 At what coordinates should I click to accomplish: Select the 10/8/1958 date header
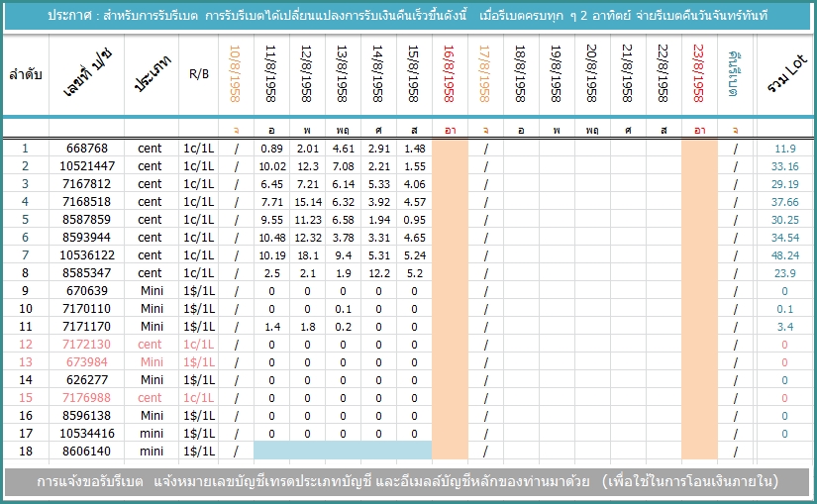tap(235, 73)
